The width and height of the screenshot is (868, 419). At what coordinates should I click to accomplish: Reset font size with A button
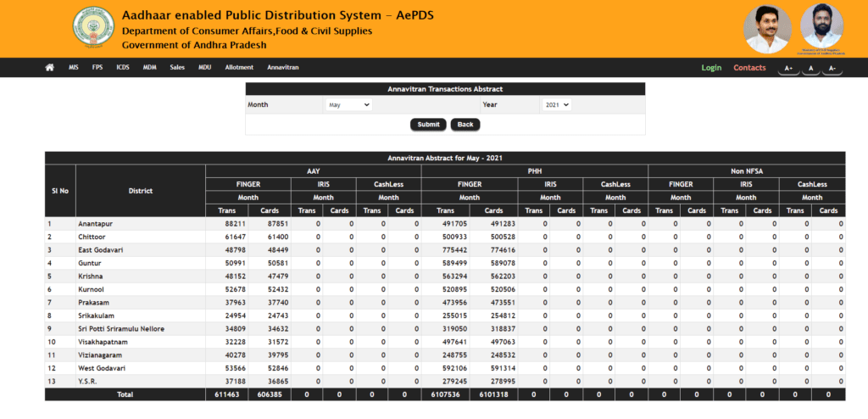pyautogui.click(x=811, y=69)
